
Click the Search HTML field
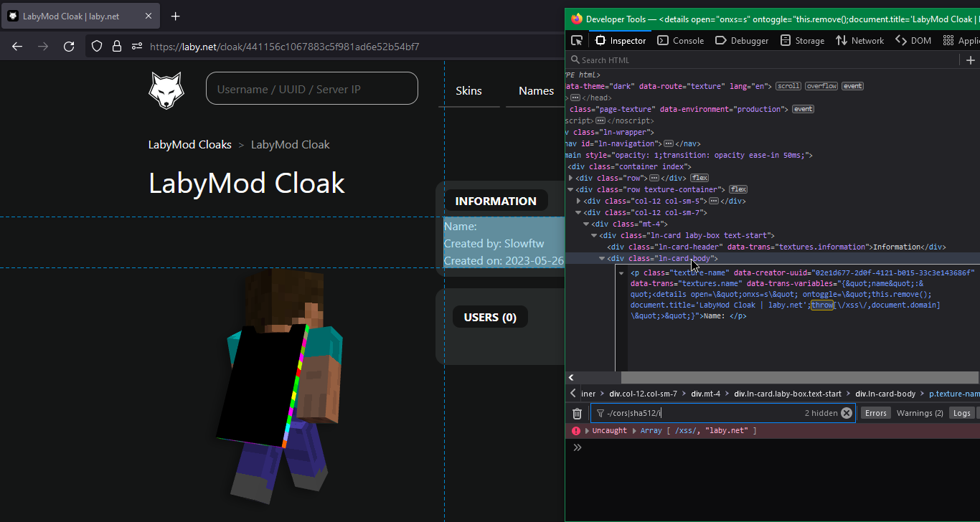[x=764, y=60]
